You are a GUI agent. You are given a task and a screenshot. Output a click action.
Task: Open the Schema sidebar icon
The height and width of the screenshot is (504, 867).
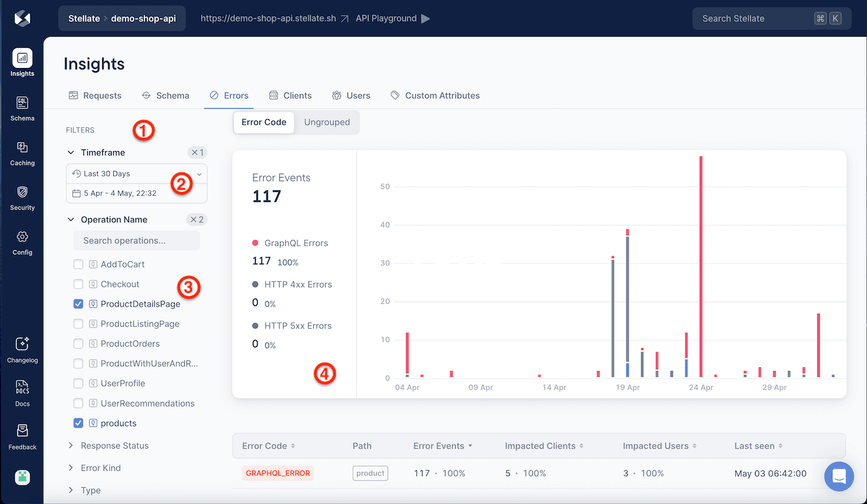pyautogui.click(x=22, y=104)
